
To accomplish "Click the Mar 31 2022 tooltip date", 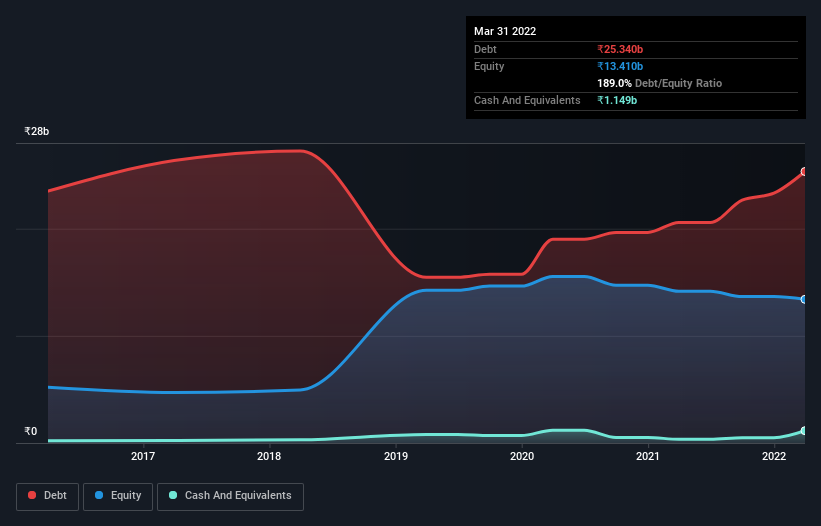I will (x=505, y=31).
